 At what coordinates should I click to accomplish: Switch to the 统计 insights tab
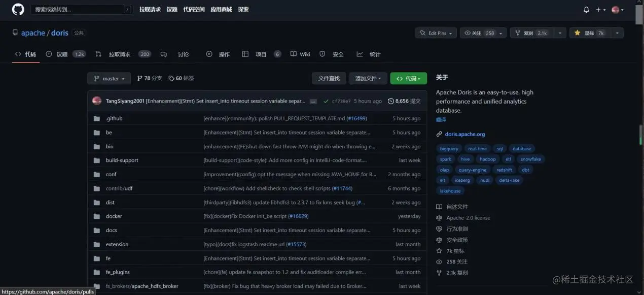tap(369, 54)
